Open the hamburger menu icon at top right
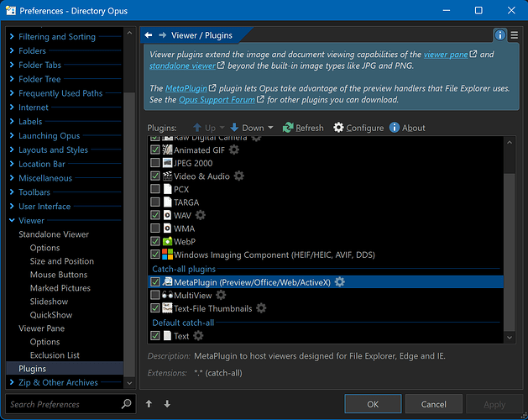Image resolution: width=528 pixels, height=420 pixels. pos(515,35)
